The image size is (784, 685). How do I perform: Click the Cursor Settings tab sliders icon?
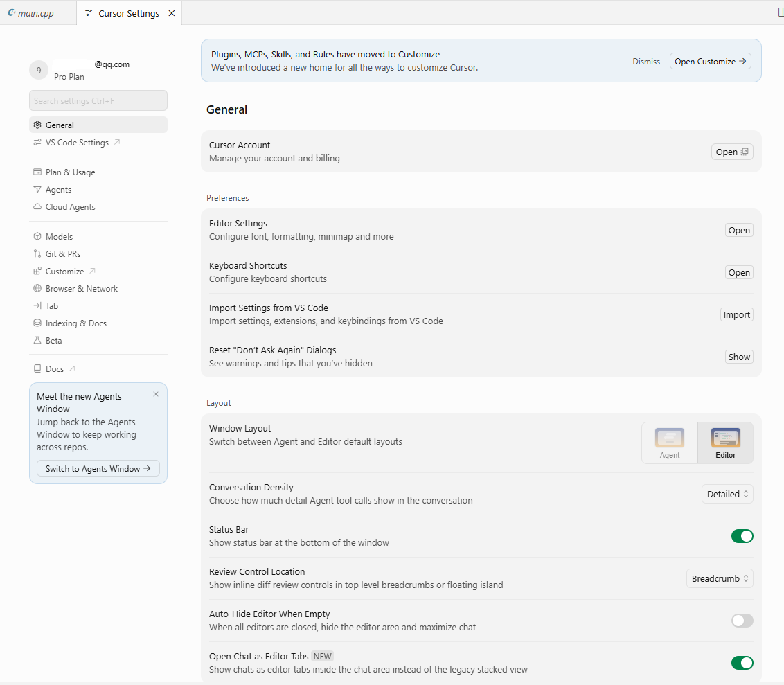coord(89,13)
